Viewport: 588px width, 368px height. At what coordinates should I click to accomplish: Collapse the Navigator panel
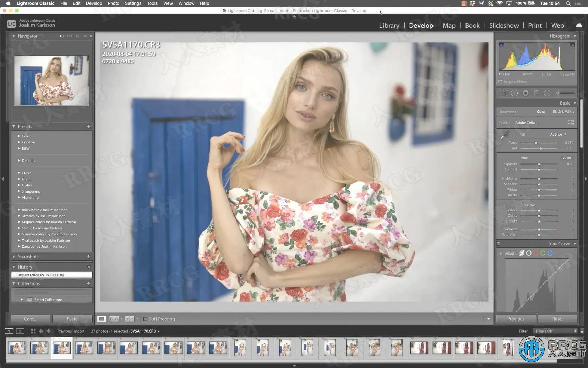click(x=14, y=36)
